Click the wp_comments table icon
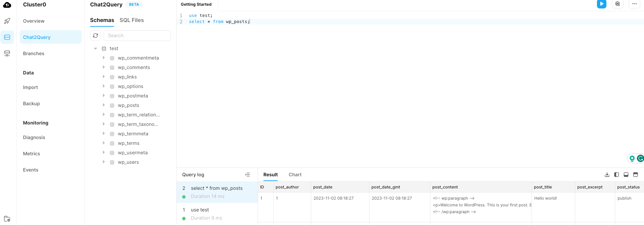This screenshot has width=644, height=225. tap(112, 68)
